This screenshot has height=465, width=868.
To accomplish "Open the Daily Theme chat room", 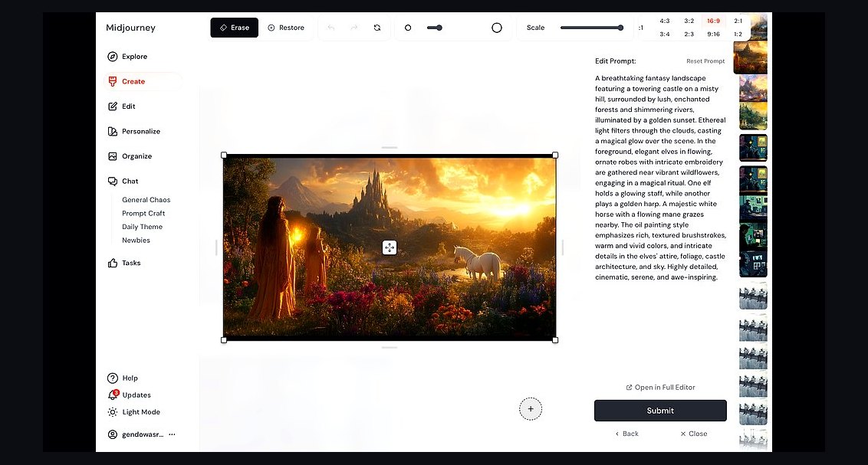I will [x=143, y=227].
